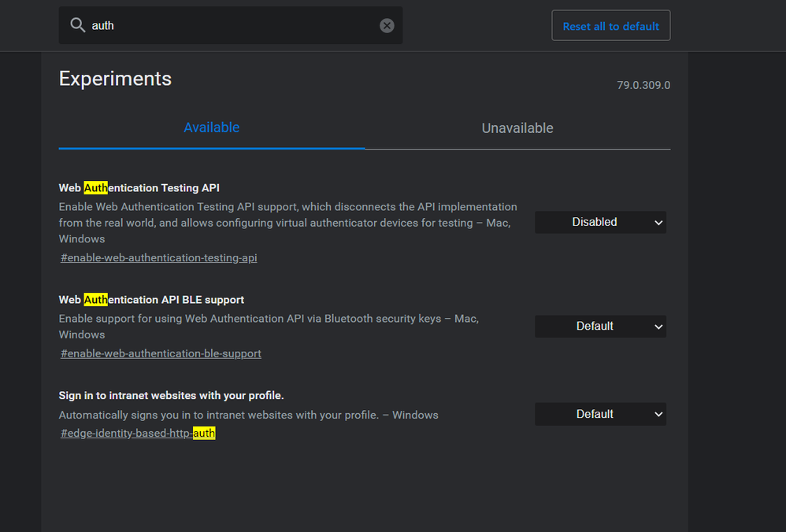Image resolution: width=786 pixels, height=532 pixels.
Task: Click the Web Authentication API BLE support heading
Action: [x=151, y=300]
